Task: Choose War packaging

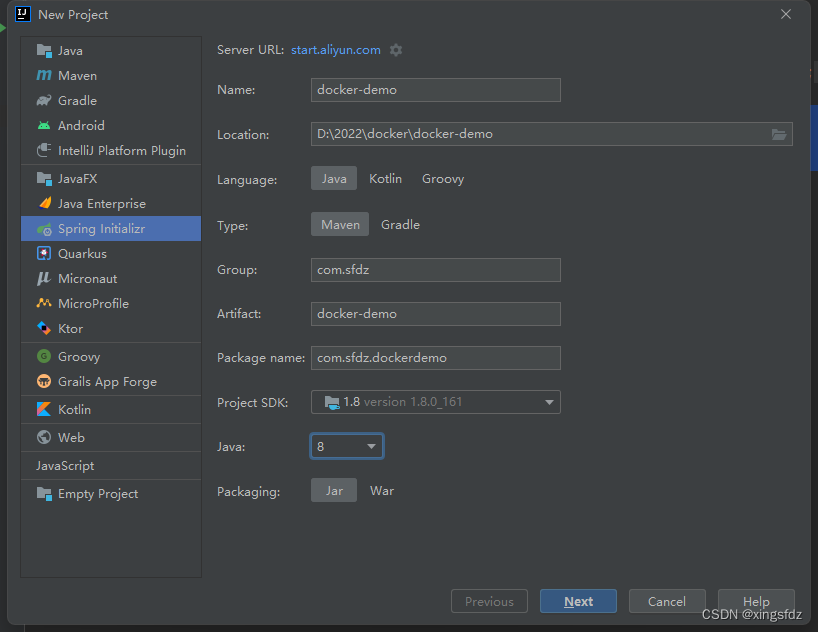Action: click(x=382, y=491)
